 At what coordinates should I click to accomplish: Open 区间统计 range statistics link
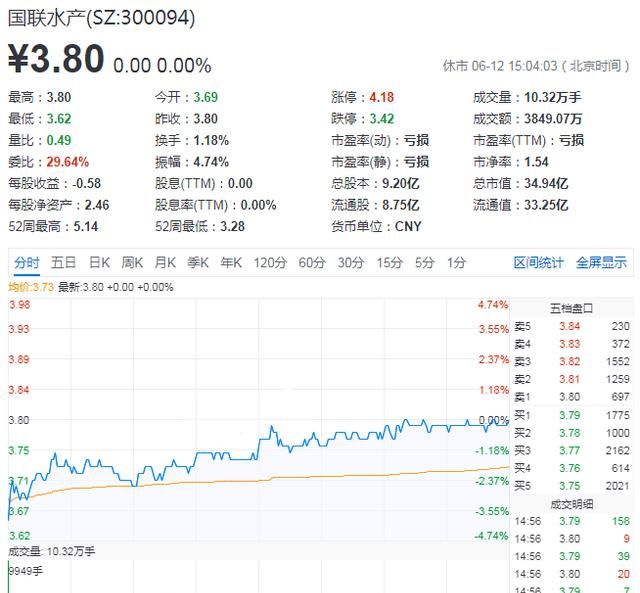[x=538, y=262]
